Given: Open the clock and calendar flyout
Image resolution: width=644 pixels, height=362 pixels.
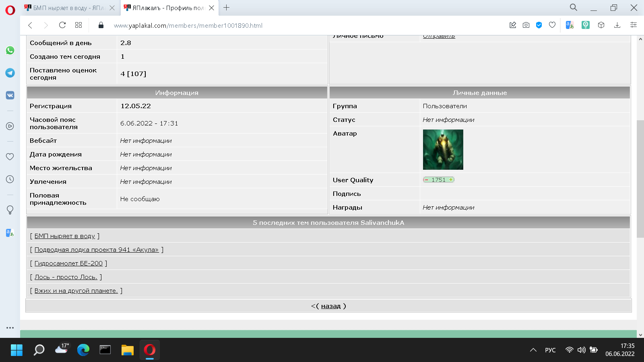Looking at the screenshot, I should point(620,350).
